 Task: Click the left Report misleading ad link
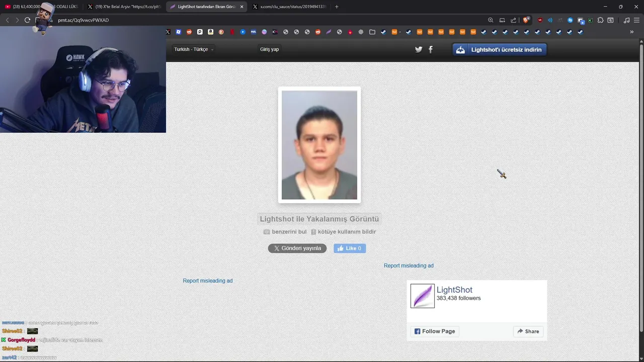208,281
